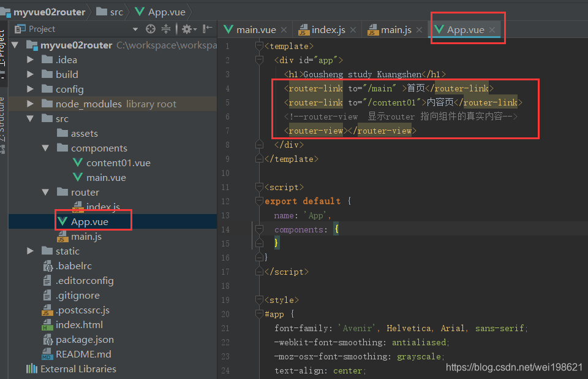Viewport: 588px width, 379px height.
Task: Click the scroll-from-source target icon
Action: (151, 29)
